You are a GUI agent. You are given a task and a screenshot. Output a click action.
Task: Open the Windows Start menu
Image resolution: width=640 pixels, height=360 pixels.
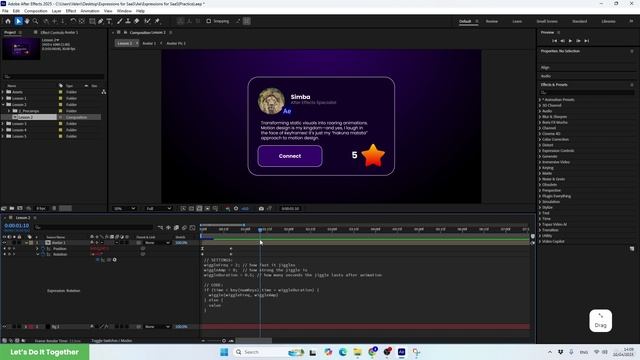click(x=224, y=352)
